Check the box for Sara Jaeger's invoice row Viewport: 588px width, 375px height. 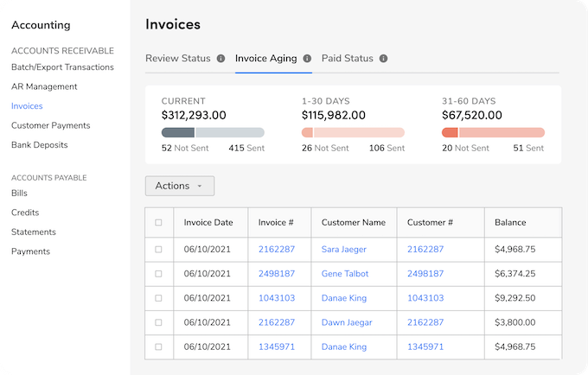pos(158,250)
